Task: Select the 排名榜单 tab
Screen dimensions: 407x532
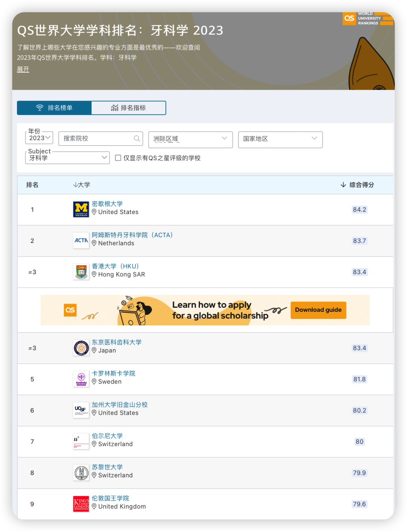Action: coord(54,107)
